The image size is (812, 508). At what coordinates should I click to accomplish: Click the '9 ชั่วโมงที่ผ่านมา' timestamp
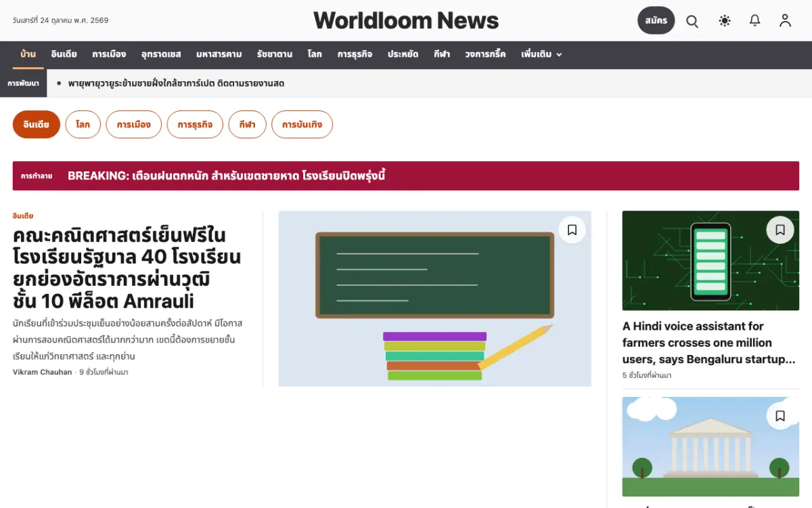pos(104,372)
